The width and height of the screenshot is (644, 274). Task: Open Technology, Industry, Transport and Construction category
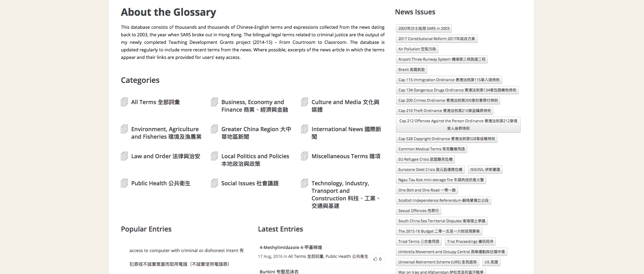tap(346, 195)
